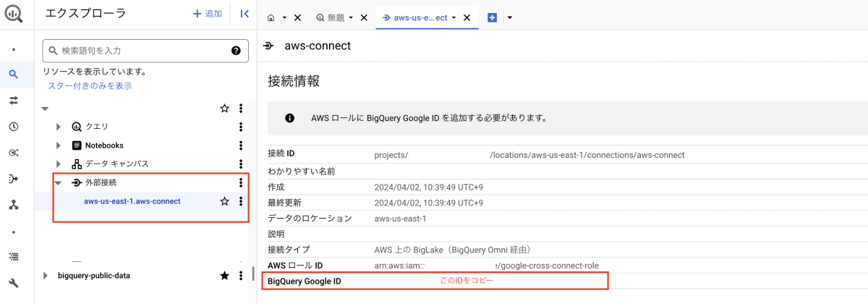Click the + 追加 button
This screenshot has height=304, width=868.
[x=208, y=14]
